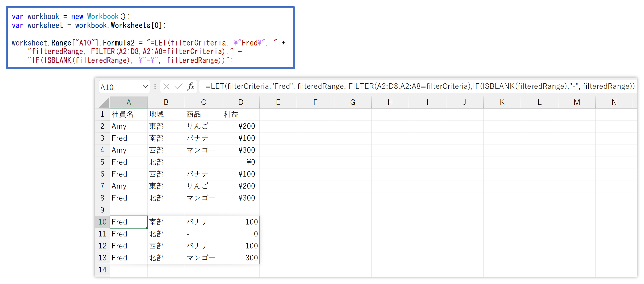
Task: Click the Insert Function fx icon
Action: 191,86
